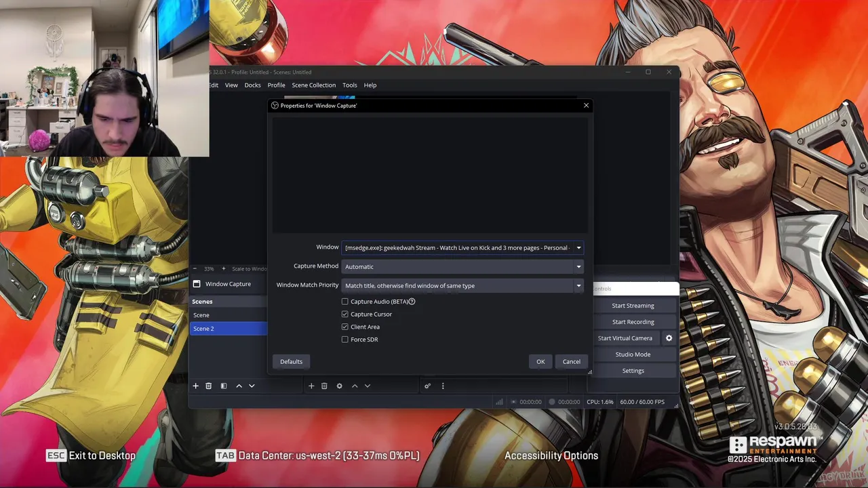This screenshot has width=868, height=488.
Task: Confirm properties with OK button
Action: point(540,361)
